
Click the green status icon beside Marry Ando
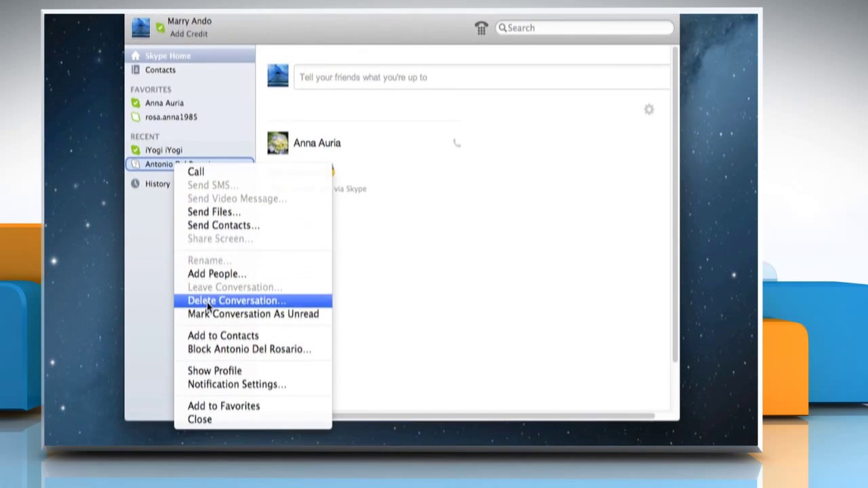point(160,28)
